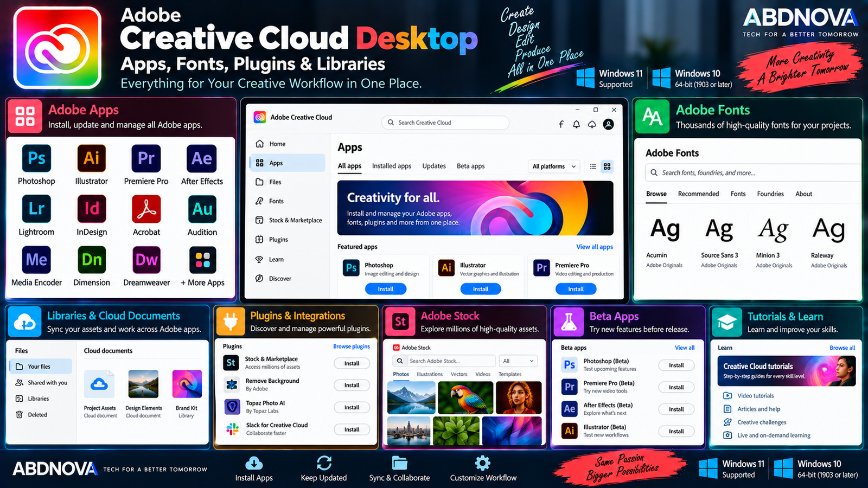
Task: Click Browse all link in Learn panel
Action: tap(842, 348)
